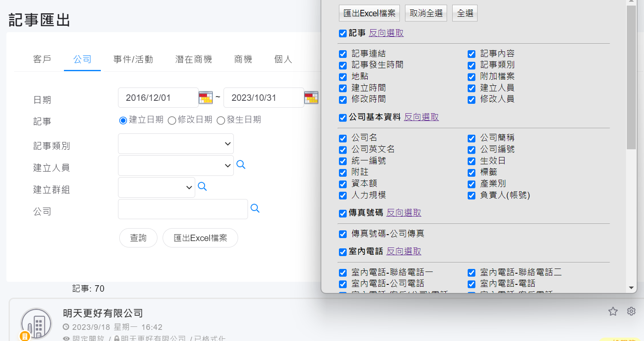Expand the 記事類別 dropdown
Image resolution: width=644 pixels, height=341 pixels.
pos(176,144)
